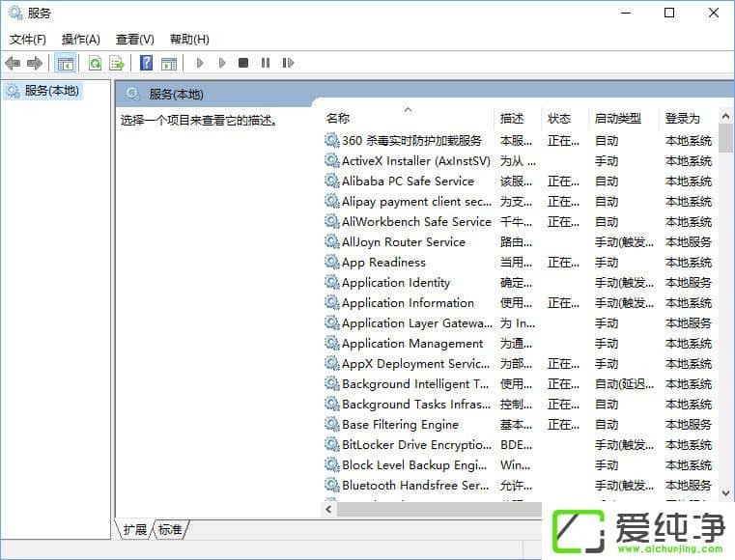Click the scroll down arrow of service list

[725, 493]
